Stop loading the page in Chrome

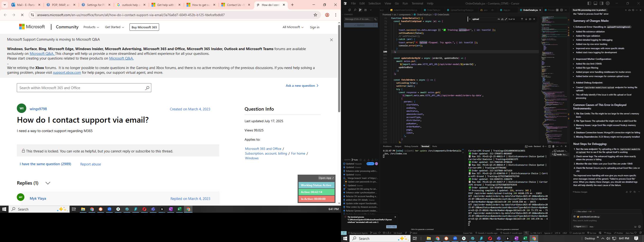pyautogui.click(x=22, y=15)
